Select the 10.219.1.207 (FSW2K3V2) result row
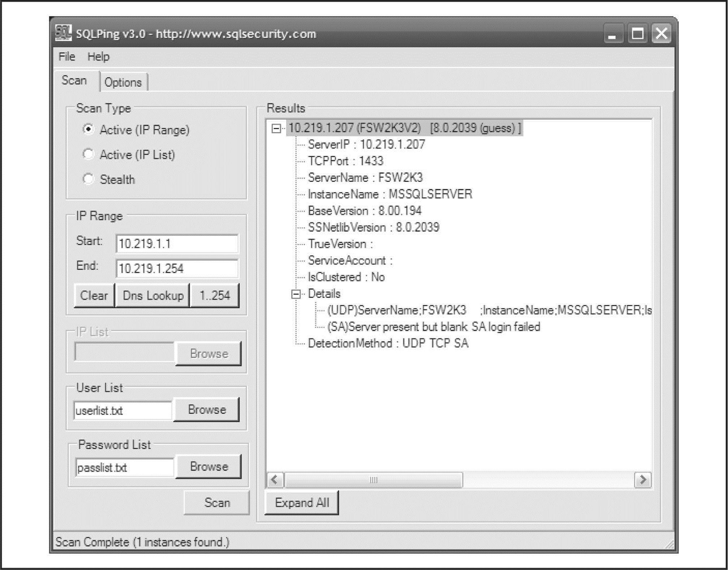The image size is (728, 570). [x=404, y=128]
